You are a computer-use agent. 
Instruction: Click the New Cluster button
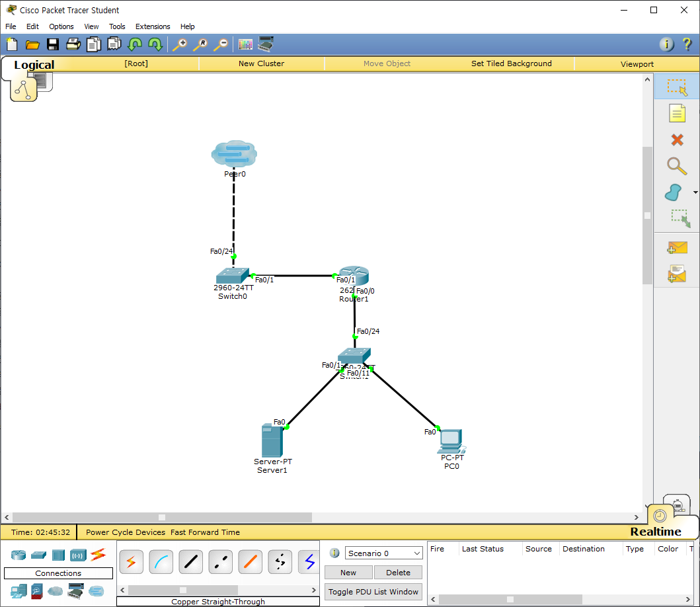tap(261, 63)
